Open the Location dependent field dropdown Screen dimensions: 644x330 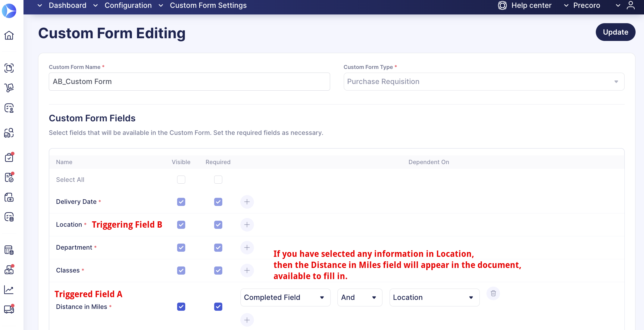[x=434, y=297]
